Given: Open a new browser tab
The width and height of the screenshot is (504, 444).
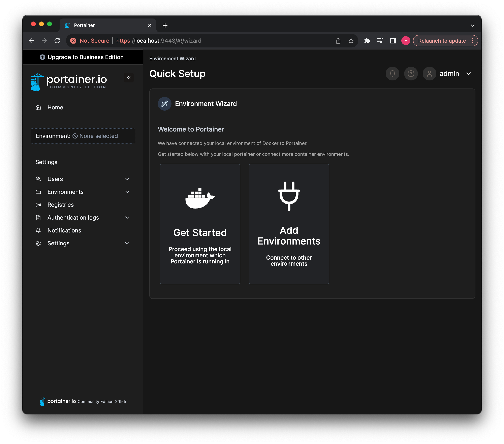Looking at the screenshot, I should click(x=165, y=25).
